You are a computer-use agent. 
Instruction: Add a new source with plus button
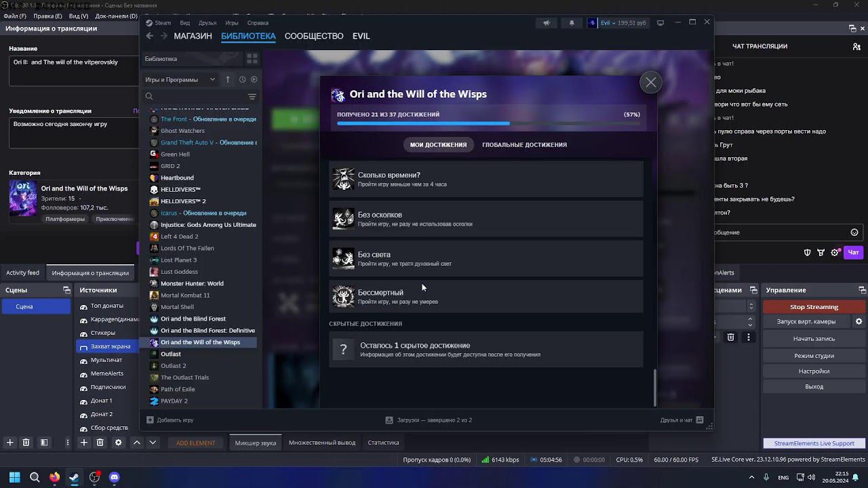[x=83, y=443]
